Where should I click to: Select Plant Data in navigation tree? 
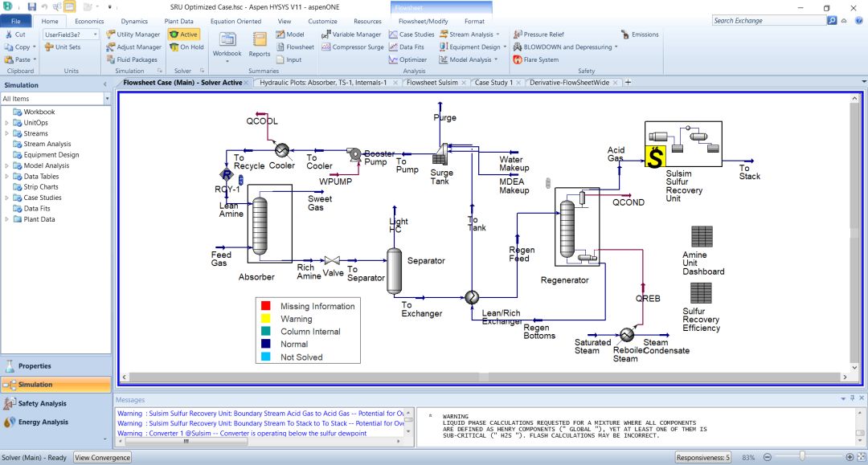(x=39, y=219)
